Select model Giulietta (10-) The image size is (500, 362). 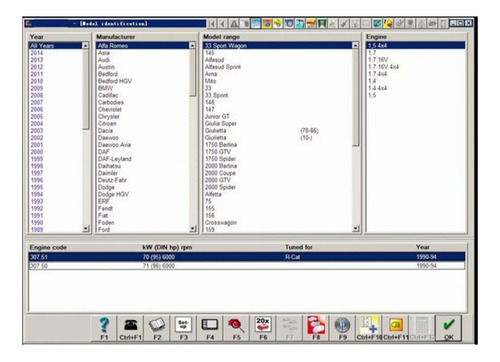point(278,137)
